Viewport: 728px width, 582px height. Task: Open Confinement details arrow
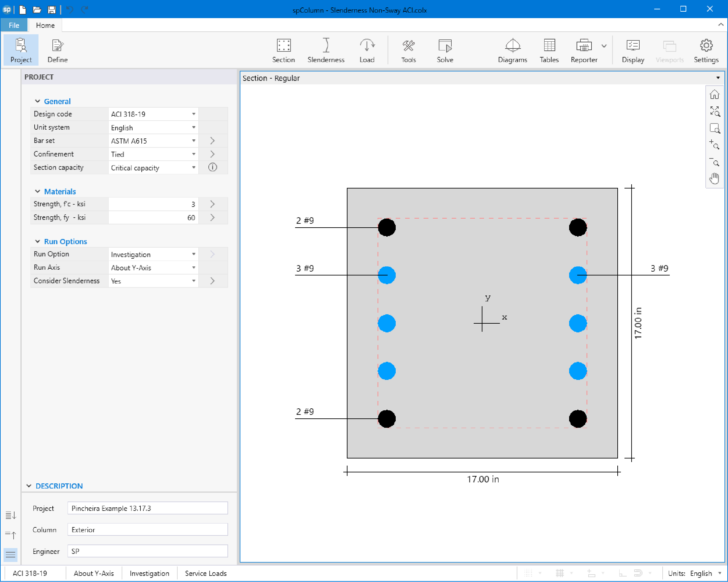[212, 154]
